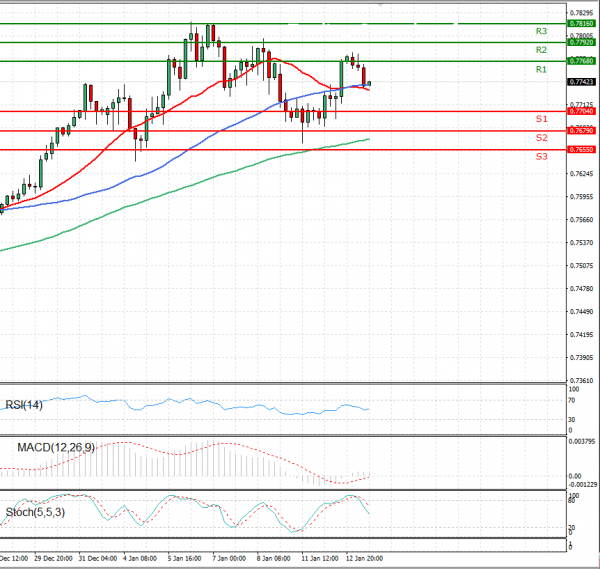Click the R3 resistance label
The width and height of the screenshot is (600, 569).
coord(541,31)
